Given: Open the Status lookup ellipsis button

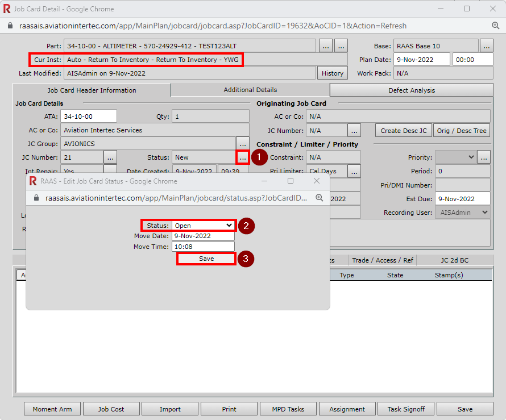Looking at the screenshot, I should click(x=243, y=157).
